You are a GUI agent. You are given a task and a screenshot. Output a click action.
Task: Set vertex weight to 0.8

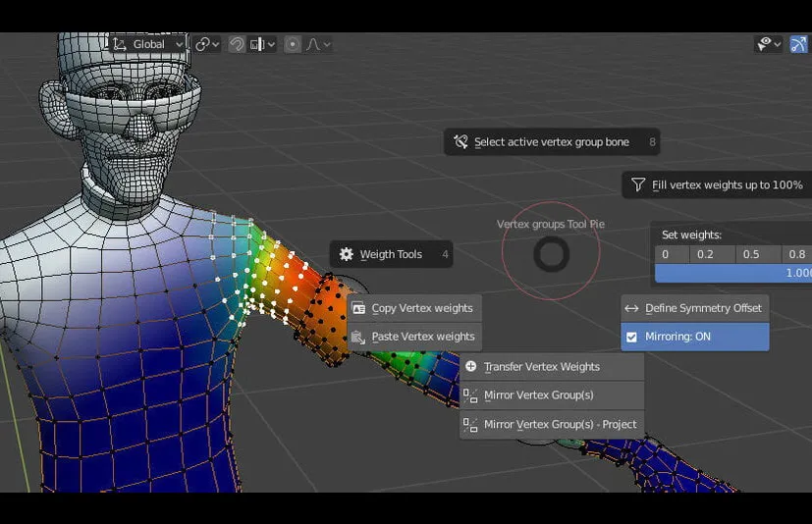796,254
